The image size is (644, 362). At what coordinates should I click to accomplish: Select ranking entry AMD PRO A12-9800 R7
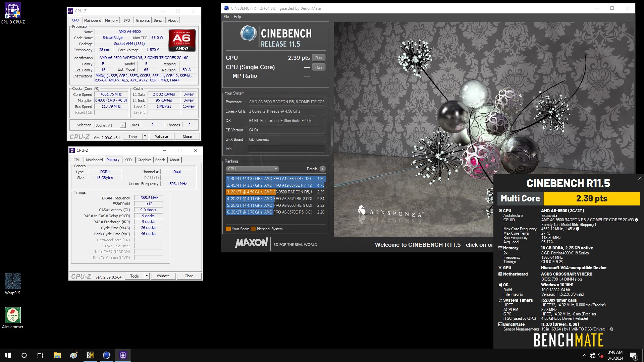(276, 179)
